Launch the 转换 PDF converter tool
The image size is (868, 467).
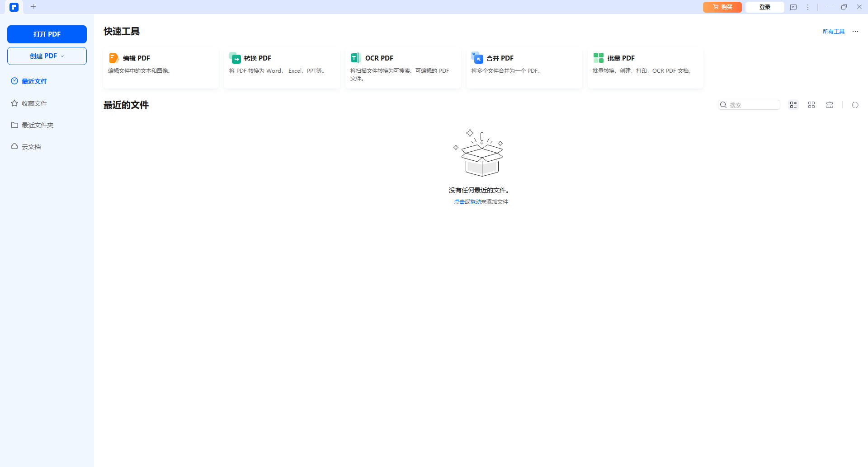[x=282, y=67]
